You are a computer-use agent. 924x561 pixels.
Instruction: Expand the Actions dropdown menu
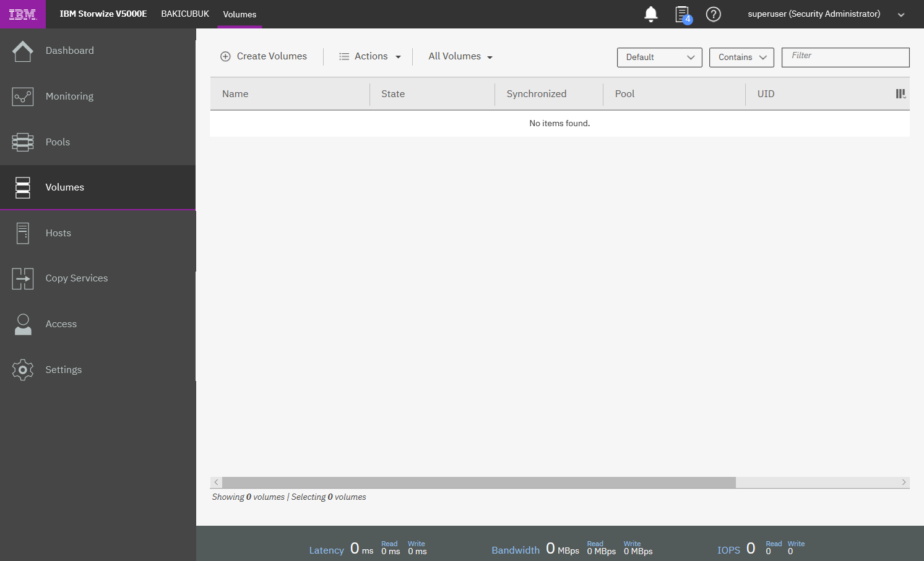(x=370, y=56)
